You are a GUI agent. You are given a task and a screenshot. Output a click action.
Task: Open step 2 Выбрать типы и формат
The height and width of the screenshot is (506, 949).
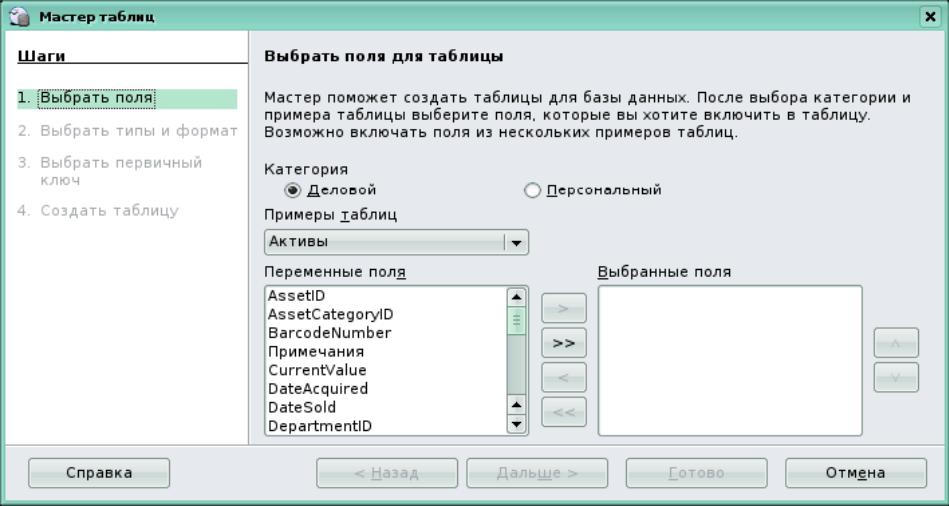(127, 131)
